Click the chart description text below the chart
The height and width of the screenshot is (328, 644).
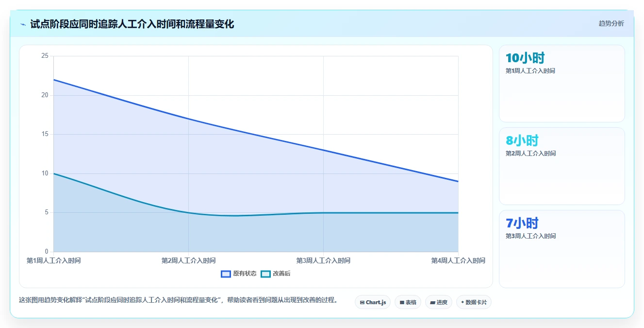[x=178, y=300]
